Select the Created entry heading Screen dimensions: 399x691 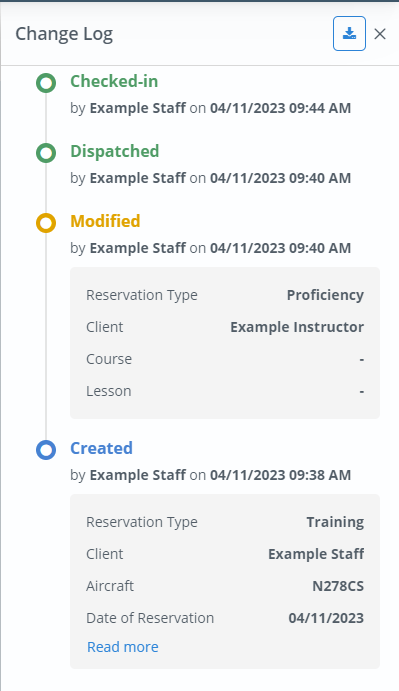pyautogui.click(x=101, y=448)
